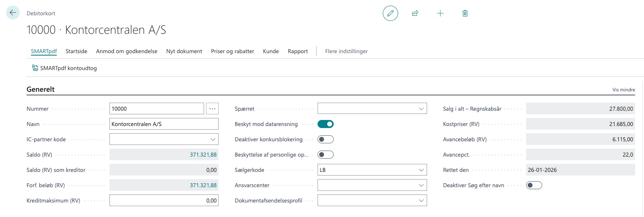Click the share icon
Viewport: 644px width, 217px height.
pos(415,13)
